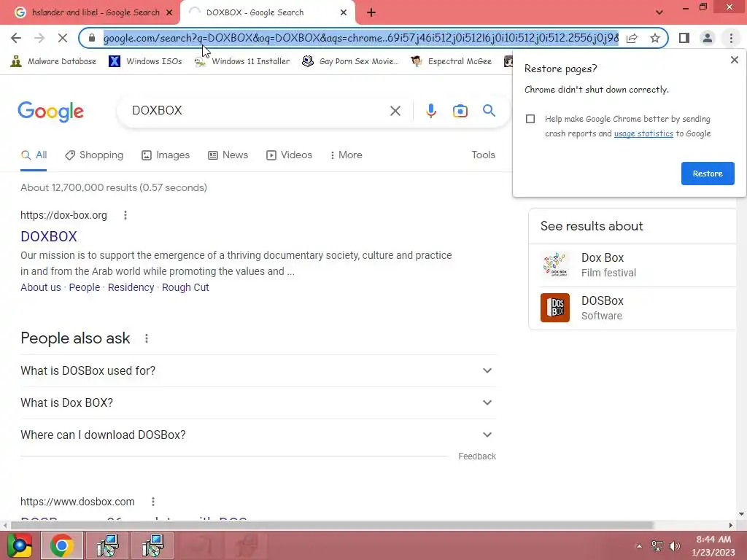The width and height of the screenshot is (747, 560).
Task: Open the Windows 11 Installer bookmark
Action: tap(242, 61)
